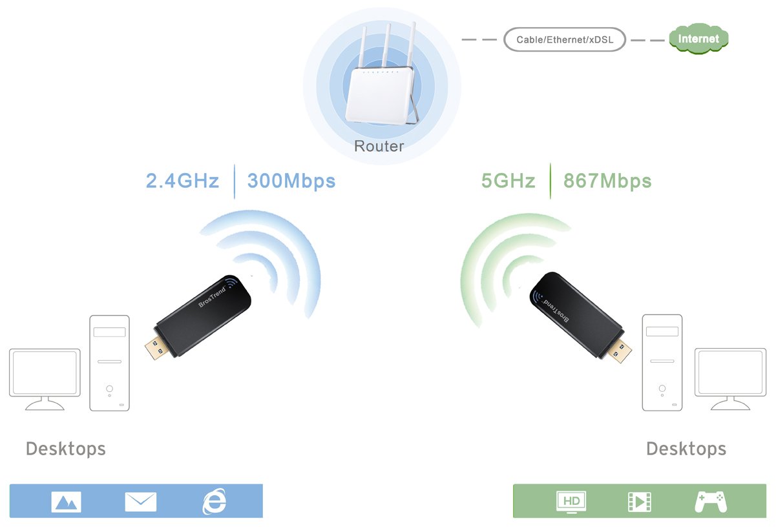Screen dimensions: 776x532
Task: Select the Cable/Ethernet/xDSL label
Action: [565, 39]
